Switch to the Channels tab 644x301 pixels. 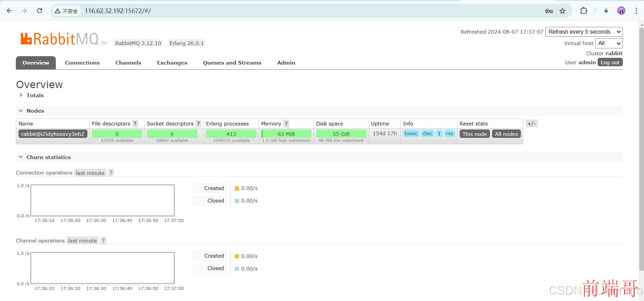click(x=128, y=63)
